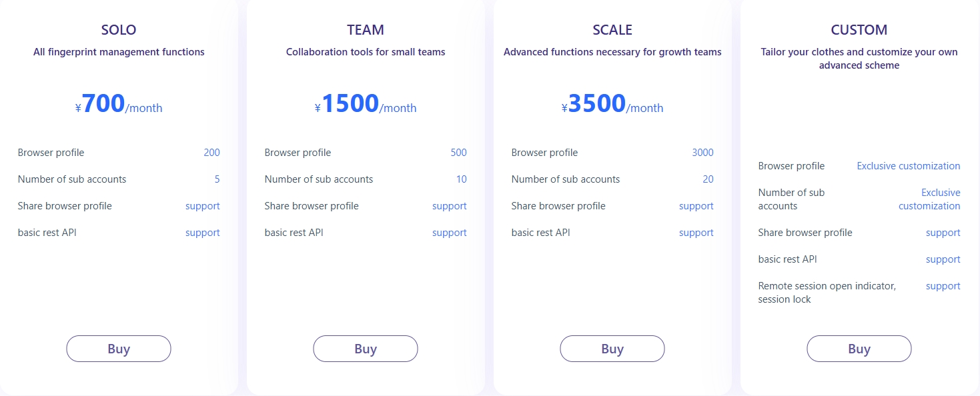Select the SOLO plan heading
The width and height of the screenshot is (980, 396).
(119, 30)
